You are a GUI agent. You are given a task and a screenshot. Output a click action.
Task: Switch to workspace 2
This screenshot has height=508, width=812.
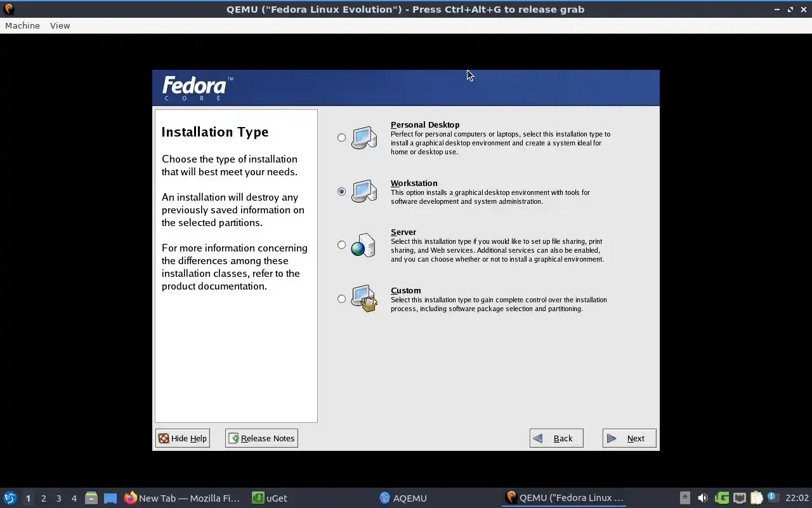(x=43, y=498)
